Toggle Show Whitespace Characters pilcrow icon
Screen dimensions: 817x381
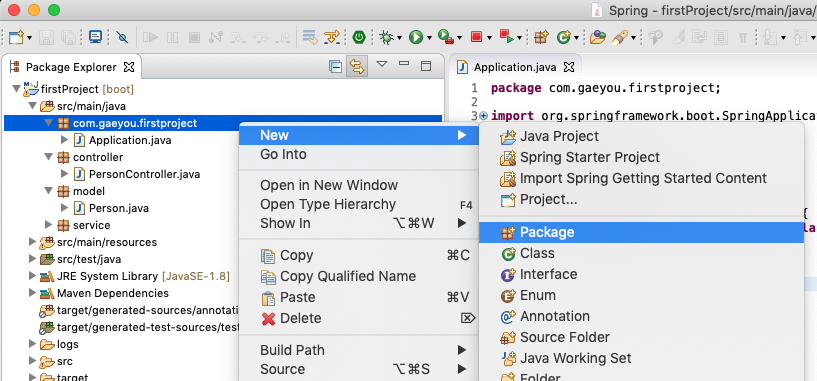[x=742, y=37]
